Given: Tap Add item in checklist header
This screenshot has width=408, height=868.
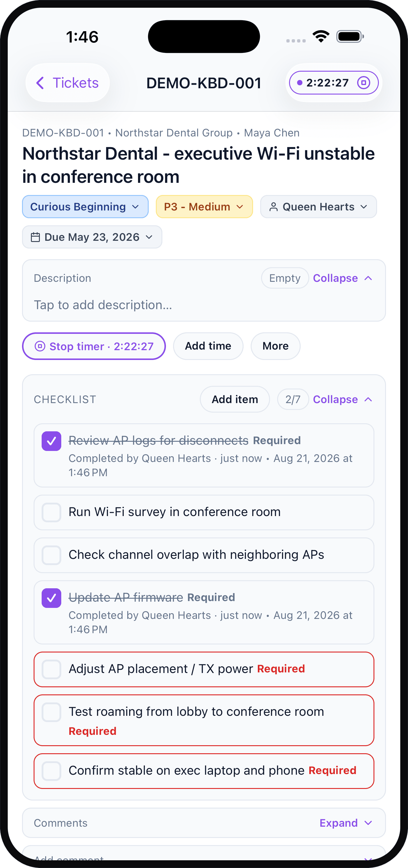Looking at the screenshot, I should [235, 399].
